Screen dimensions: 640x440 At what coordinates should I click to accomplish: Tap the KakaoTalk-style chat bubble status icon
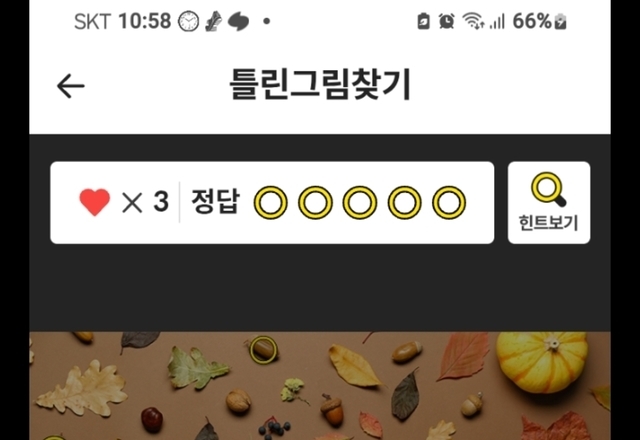(238, 21)
